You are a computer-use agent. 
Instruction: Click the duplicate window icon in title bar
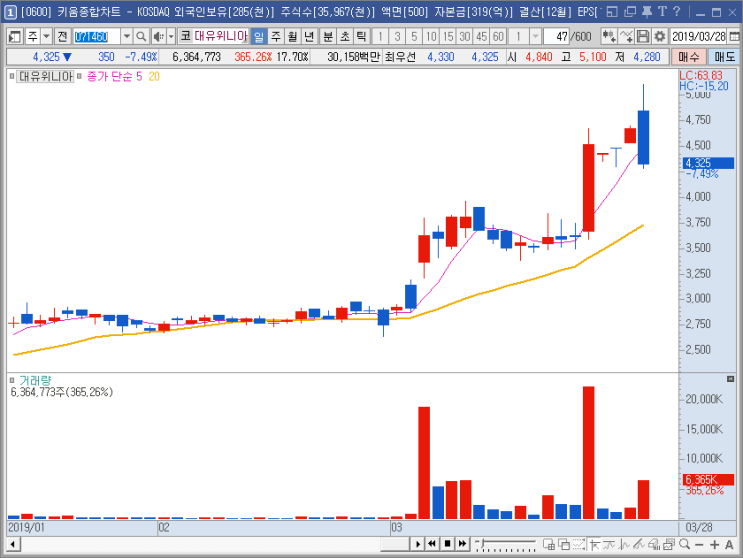click(630, 11)
